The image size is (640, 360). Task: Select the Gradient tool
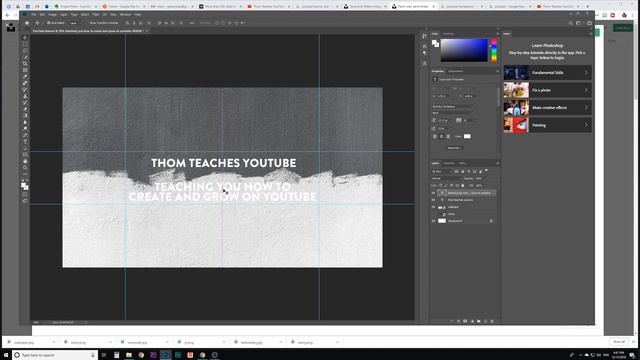coord(25,116)
